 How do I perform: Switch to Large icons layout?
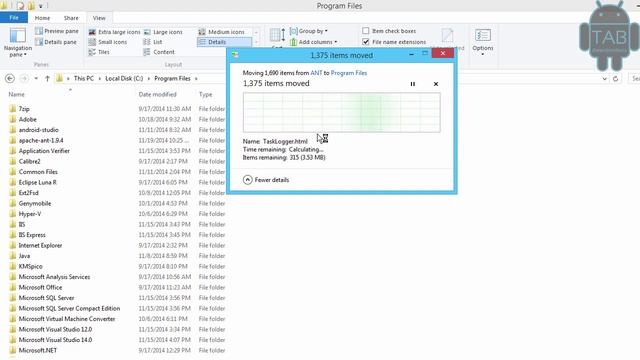click(x=163, y=32)
